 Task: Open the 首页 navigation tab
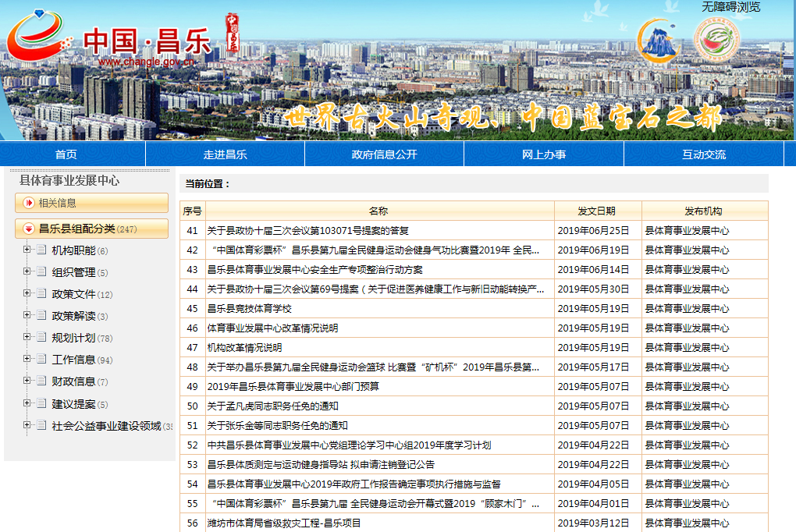[66, 154]
